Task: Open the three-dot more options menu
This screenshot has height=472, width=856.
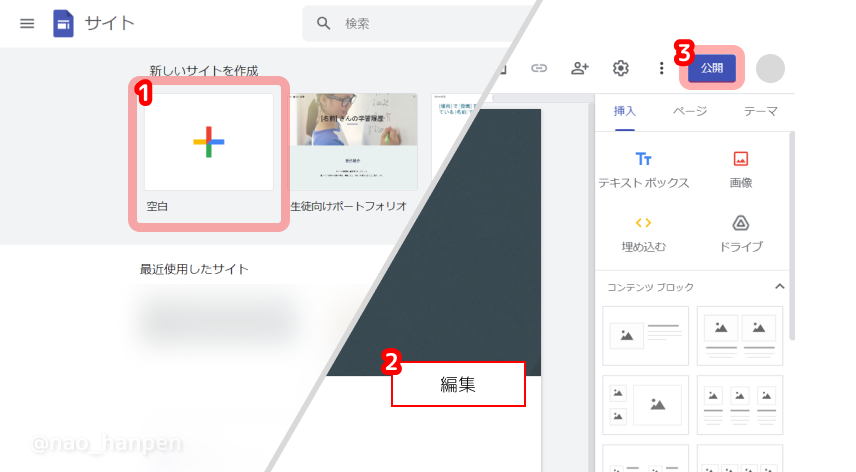Action: click(661, 68)
